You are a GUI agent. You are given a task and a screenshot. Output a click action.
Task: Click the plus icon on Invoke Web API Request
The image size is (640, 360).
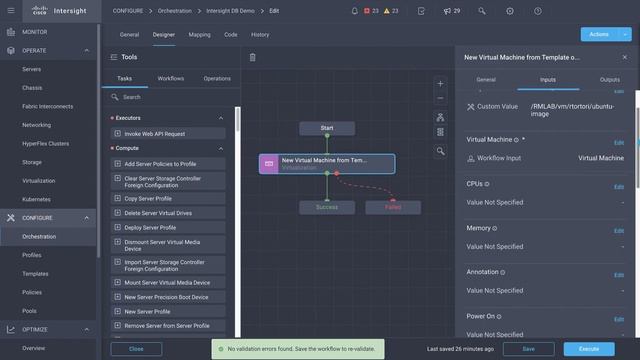(x=118, y=133)
